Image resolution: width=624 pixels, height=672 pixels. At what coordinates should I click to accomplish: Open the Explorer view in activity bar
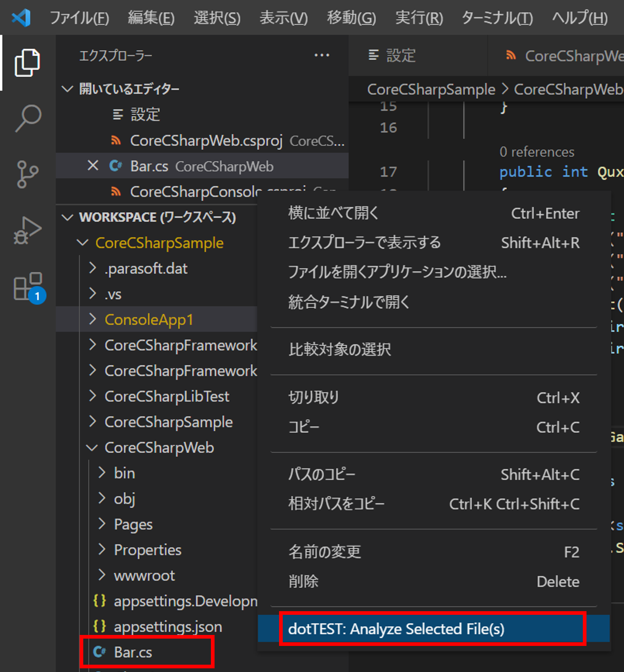27,63
